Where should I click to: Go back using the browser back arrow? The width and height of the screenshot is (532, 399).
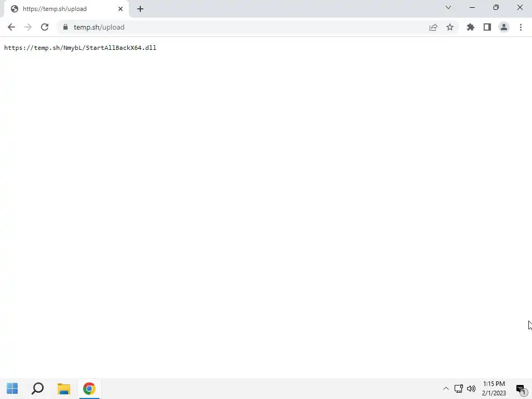11,27
